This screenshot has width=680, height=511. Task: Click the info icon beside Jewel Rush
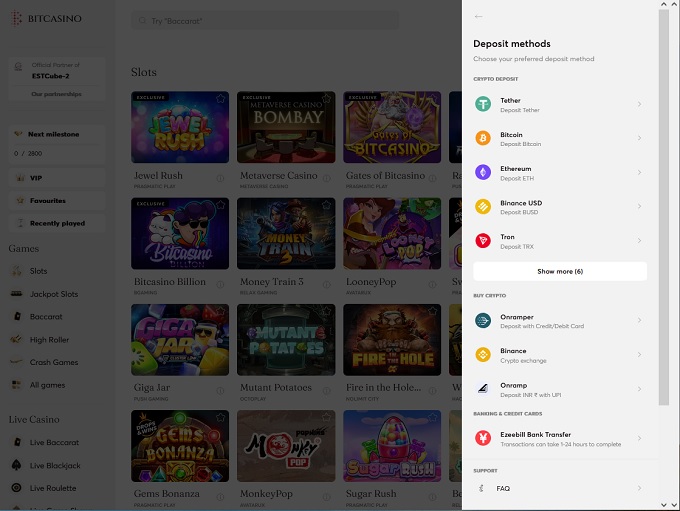click(220, 178)
